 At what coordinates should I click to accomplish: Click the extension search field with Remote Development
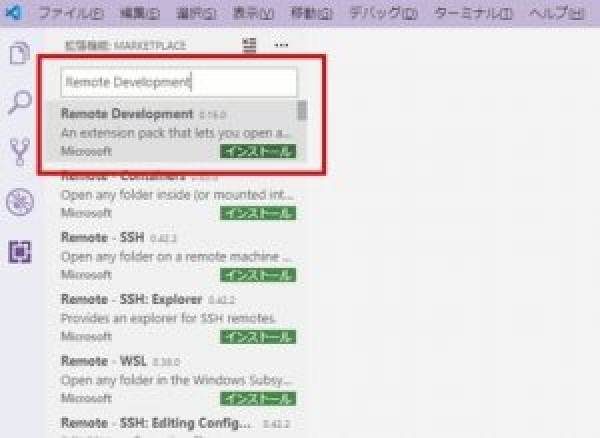[179, 82]
